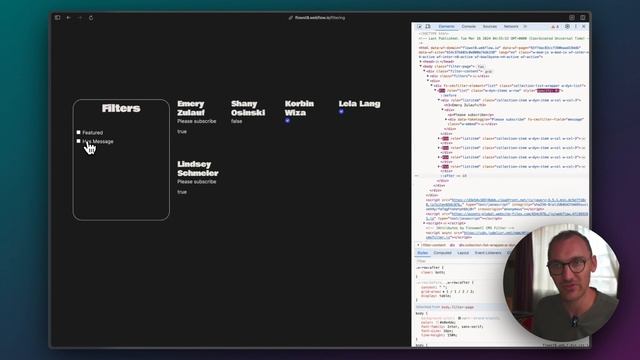Open the async script src link
This screenshot has height=360, width=640.
[x=497, y=233]
